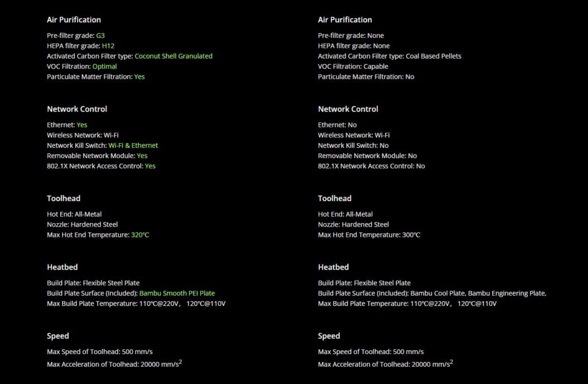This screenshot has width=588, height=384.
Task: Click the Coal Based Pellets filter line
Action: pos(390,56)
